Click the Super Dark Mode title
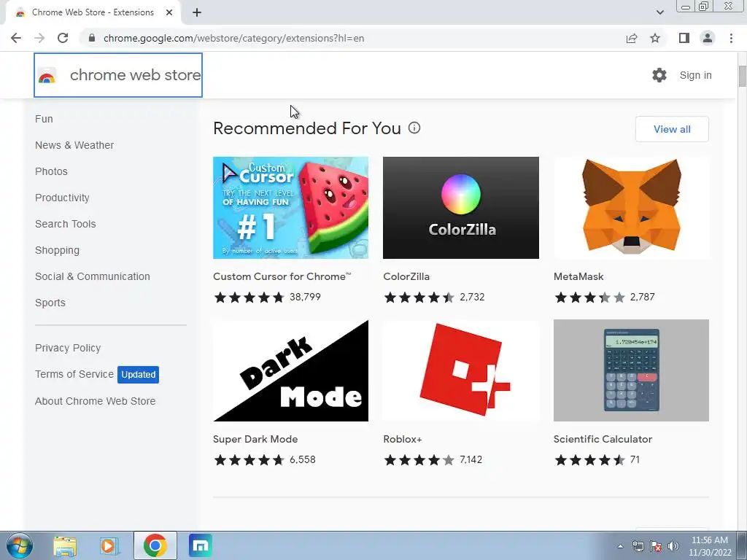The height and width of the screenshot is (560, 747). pyautogui.click(x=255, y=439)
